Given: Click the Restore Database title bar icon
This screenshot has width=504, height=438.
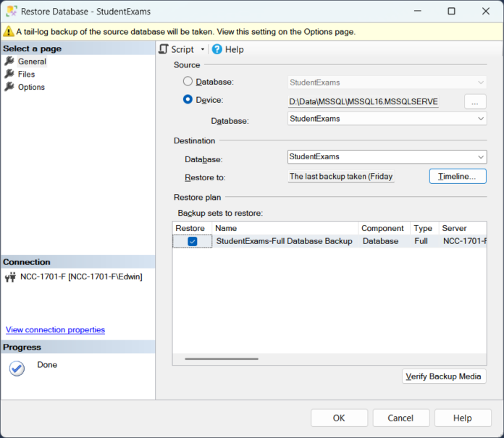Looking at the screenshot, I should (12, 12).
